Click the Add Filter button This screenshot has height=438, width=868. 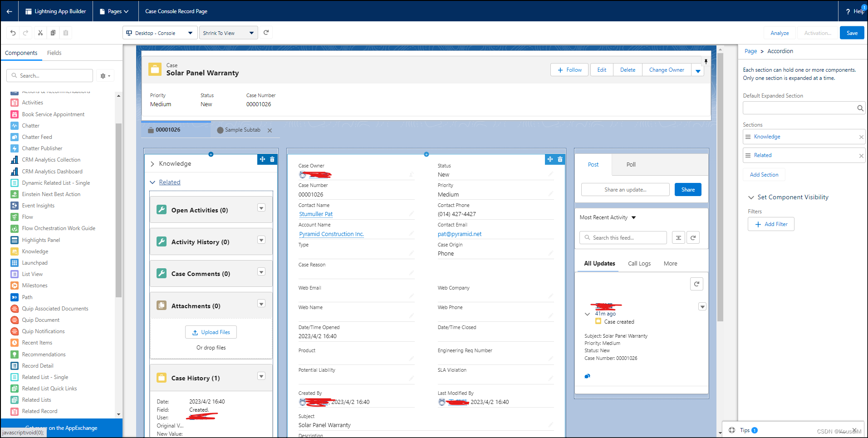(771, 224)
